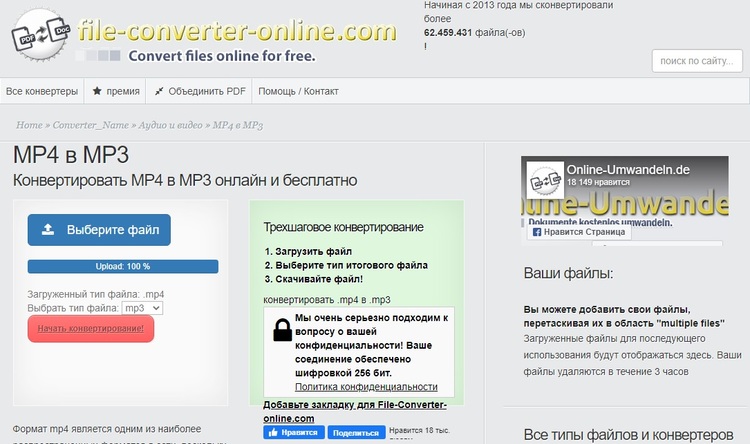Click the Facebook icon in Нравится Страница
Viewport: 750px width, 444px height.
[x=537, y=232]
